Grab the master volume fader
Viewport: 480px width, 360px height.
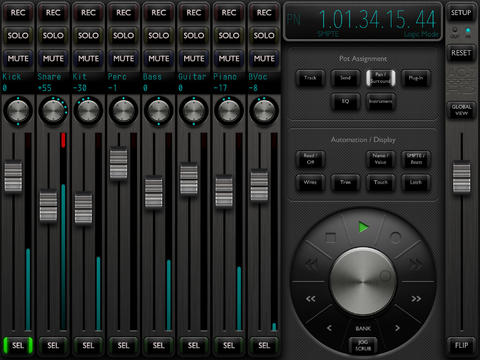tap(461, 176)
